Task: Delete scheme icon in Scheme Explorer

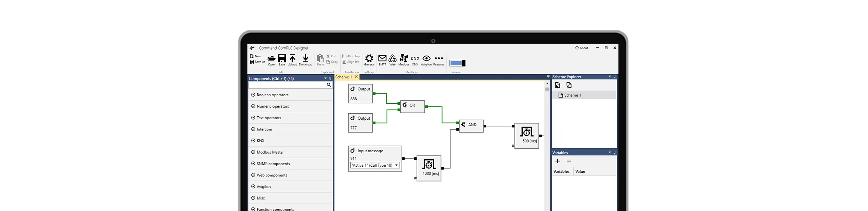Action: (x=569, y=85)
